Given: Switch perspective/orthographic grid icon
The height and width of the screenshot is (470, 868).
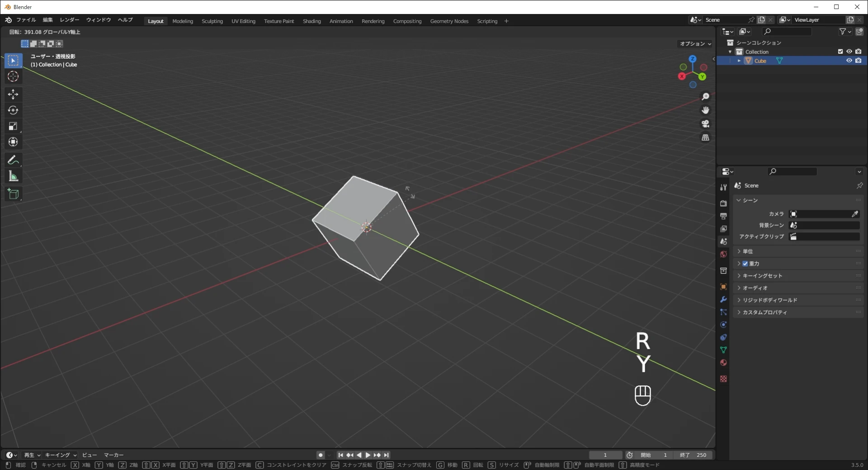Looking at the screenshot, I should click(705, 137).
